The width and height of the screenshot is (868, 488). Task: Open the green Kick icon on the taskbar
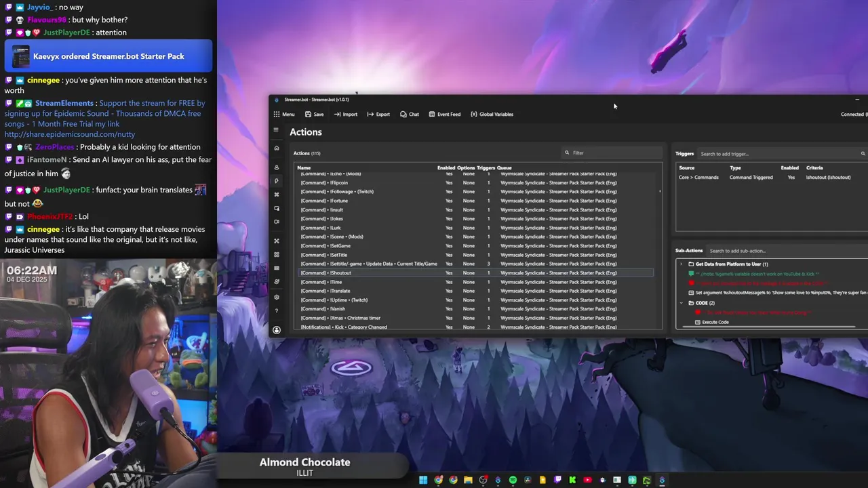pyautogui.click(x=572, y=481)
